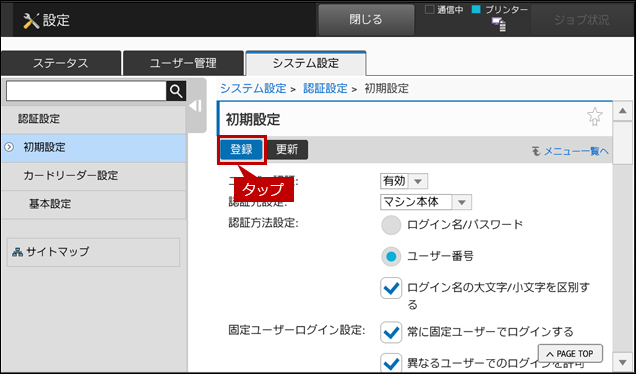Toggle ログイン名の大文字/小文字を区別する checkbox
The image size is (636, 374).
coord(391,288)
